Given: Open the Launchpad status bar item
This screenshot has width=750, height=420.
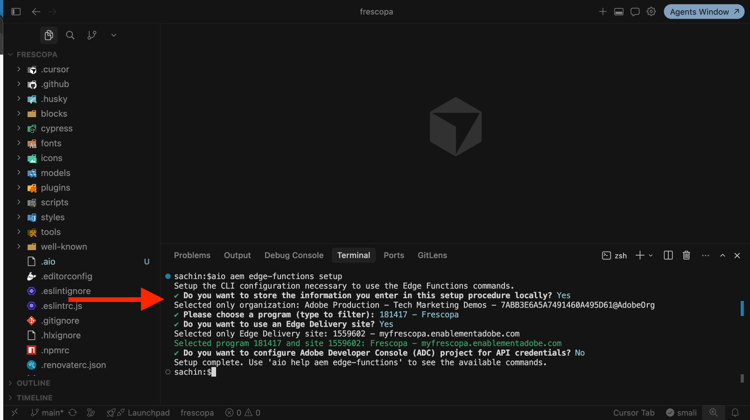Looking at the screenshot, I should [139, 413].
